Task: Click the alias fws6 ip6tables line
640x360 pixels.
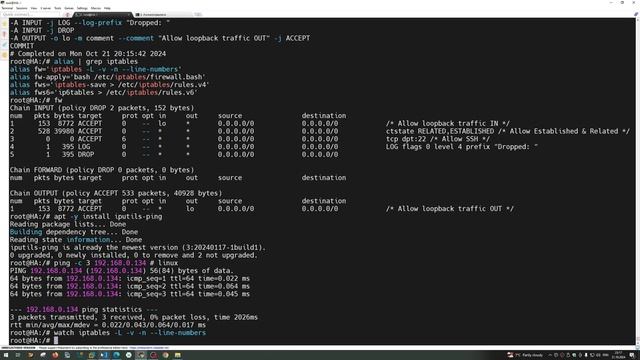Action: 104,92
